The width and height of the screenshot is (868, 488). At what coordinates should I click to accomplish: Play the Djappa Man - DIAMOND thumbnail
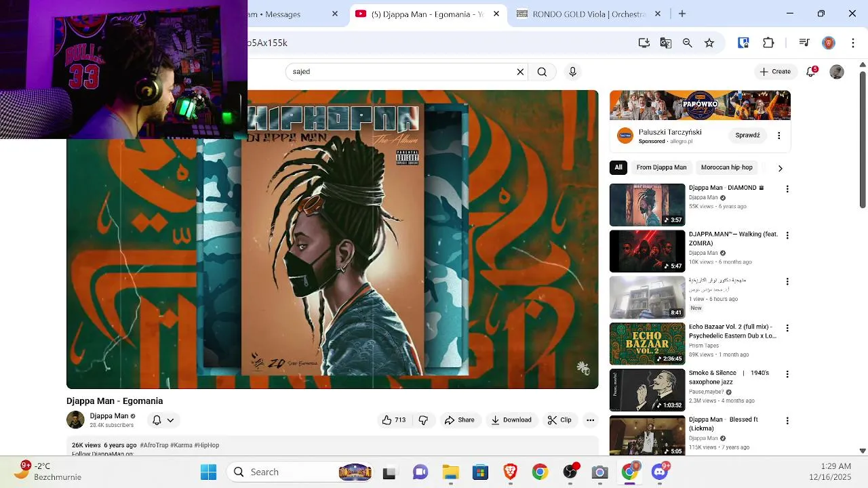(647, 205)
